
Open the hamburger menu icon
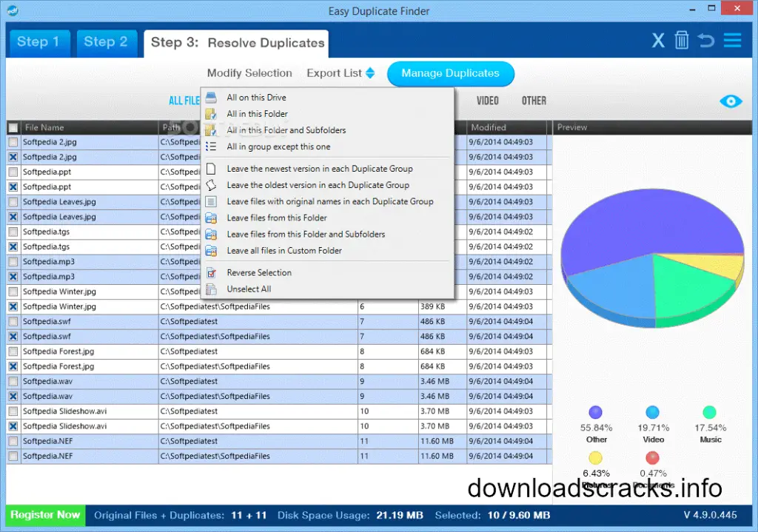tap(732, 40)
